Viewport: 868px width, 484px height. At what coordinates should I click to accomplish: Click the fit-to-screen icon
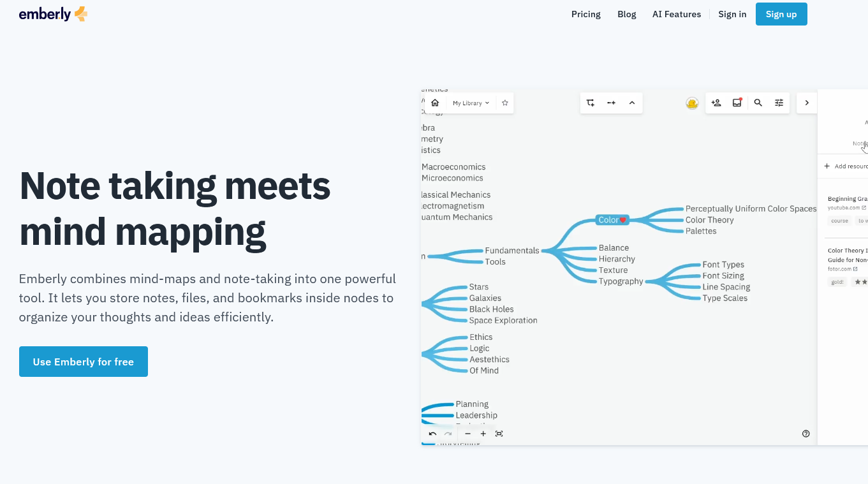(x=499, y=434)
